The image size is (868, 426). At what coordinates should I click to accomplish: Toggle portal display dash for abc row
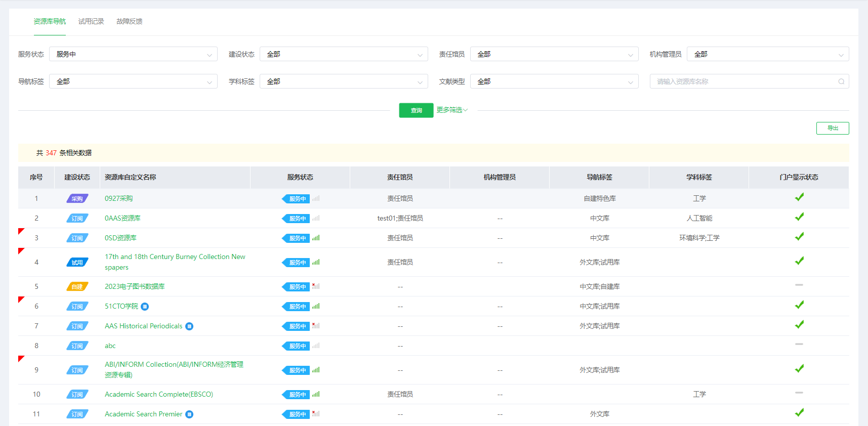click(799, 344)
